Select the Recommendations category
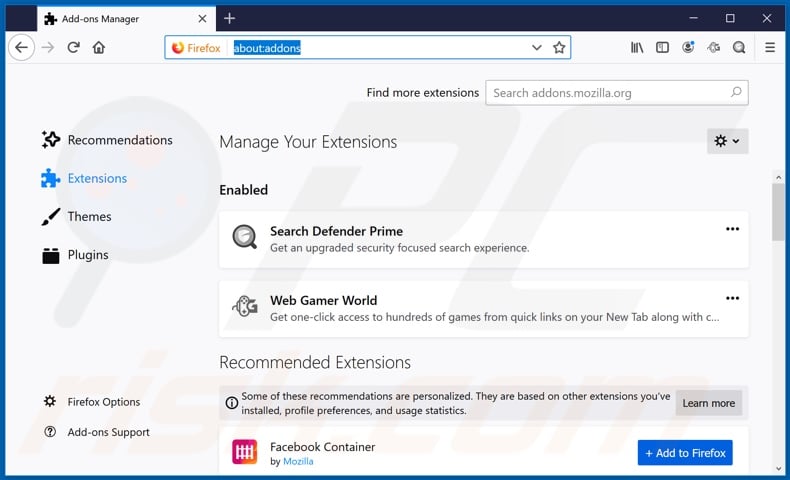Viewport: 790px width, 480px height. pos(107,140)
